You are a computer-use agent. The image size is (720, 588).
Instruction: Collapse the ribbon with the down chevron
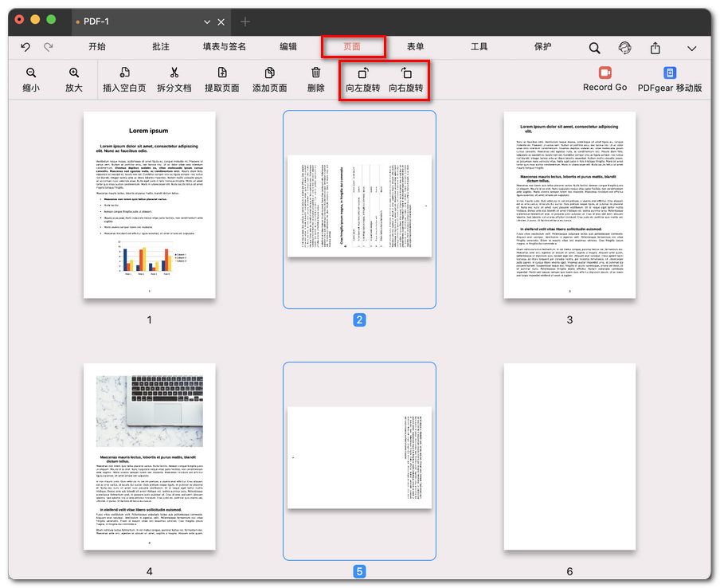pyautogui.click(x=691, y=49)
